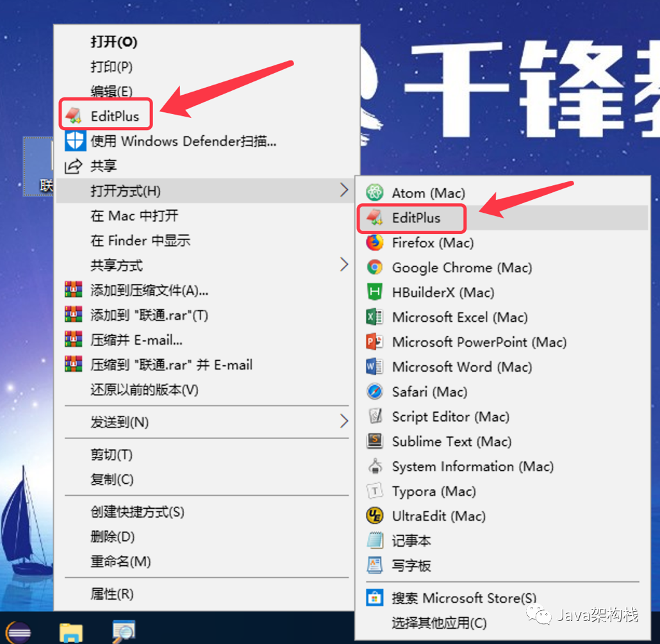This screenshot has height=644, width=660.
Task: Expand the 发送到(N) submenu arrow
Action: (344, 422)
